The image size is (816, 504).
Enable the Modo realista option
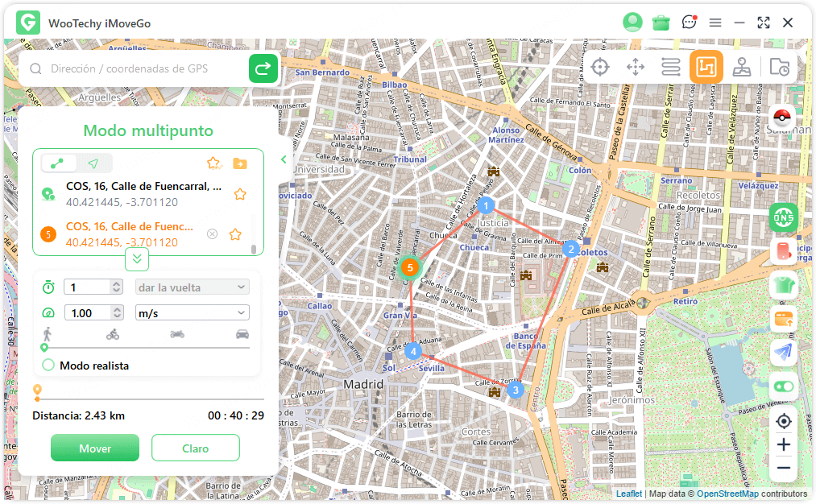[x=48, y=365]
